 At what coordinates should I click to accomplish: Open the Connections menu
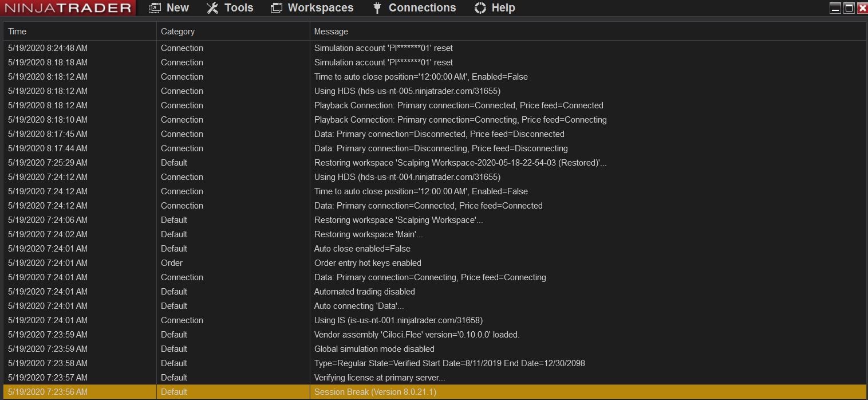[x=422, y=8]
